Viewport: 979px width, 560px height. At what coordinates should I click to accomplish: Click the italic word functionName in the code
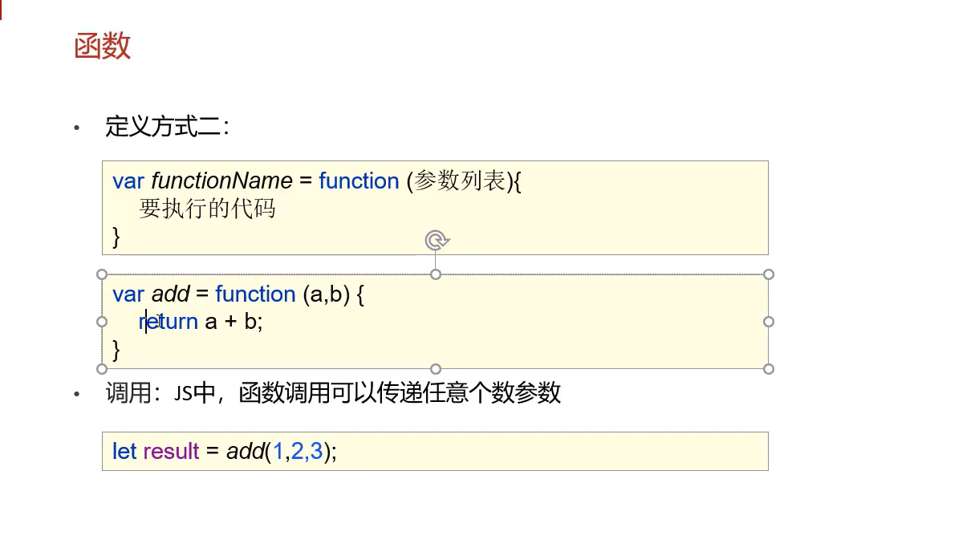point(221,181)
